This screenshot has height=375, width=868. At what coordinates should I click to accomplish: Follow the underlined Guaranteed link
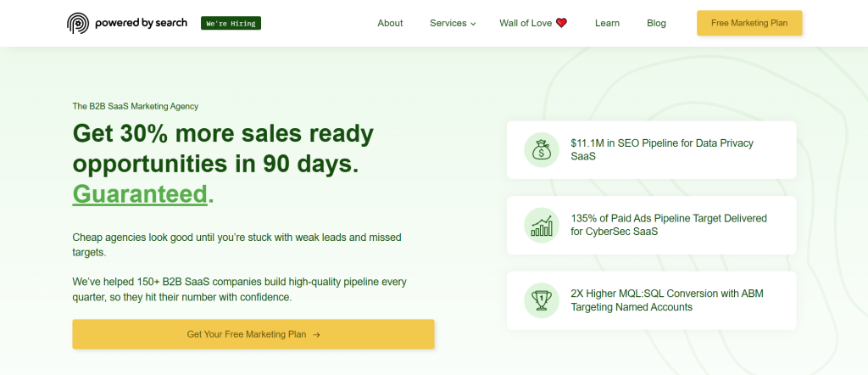point(140,193)
